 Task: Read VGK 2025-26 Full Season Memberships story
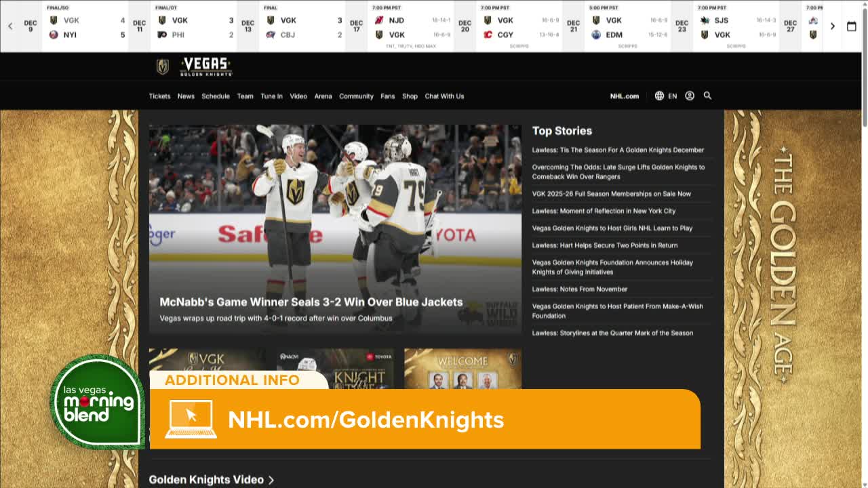[611, 194]
